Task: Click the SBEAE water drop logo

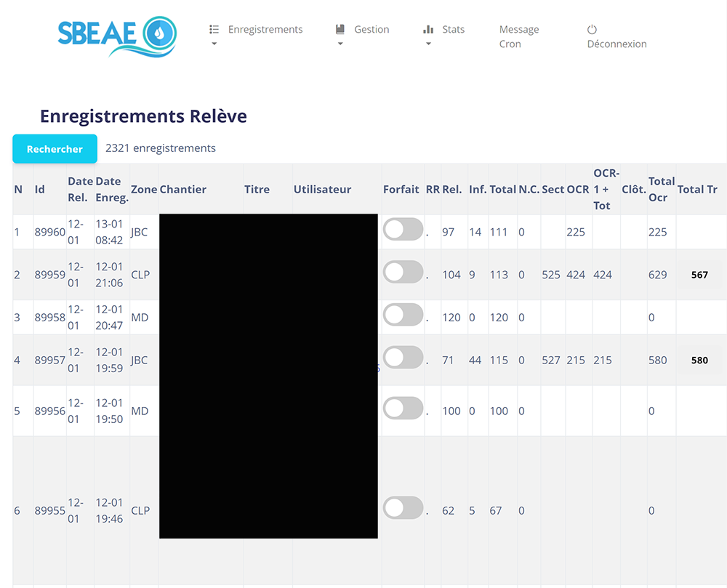Action: (117, 36)
